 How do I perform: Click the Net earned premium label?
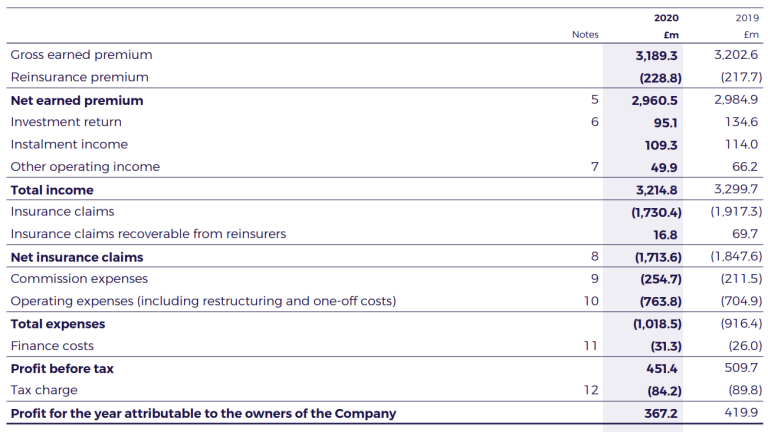[76, 100]
